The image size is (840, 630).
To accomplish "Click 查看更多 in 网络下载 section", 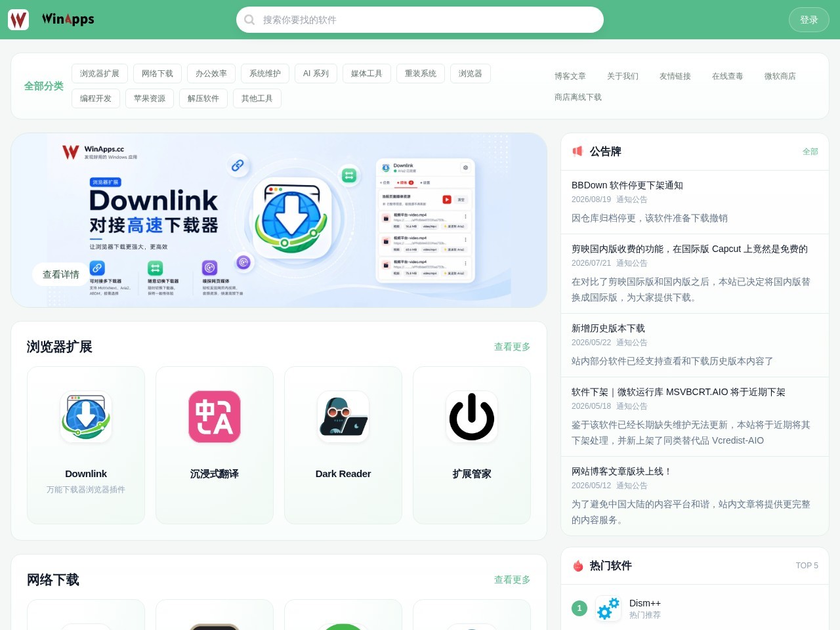I will click(513, 579).
